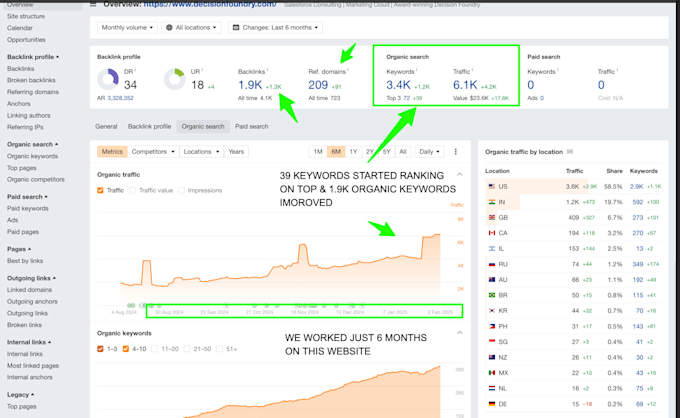The width and height of the screenshot is (680, 418).
Task: Click the Canada flag icon in location table
Action: click(492, 233)
